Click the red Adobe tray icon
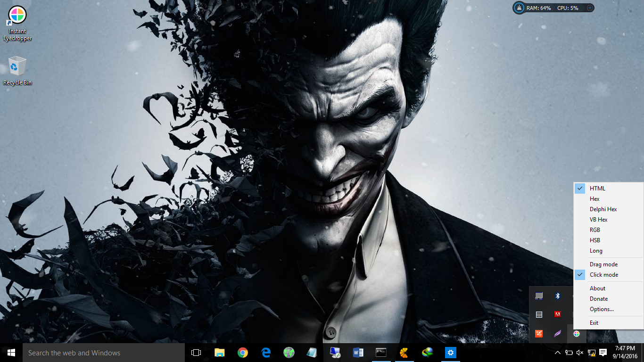Screen dimensions: 644x362 coord(558,314)
